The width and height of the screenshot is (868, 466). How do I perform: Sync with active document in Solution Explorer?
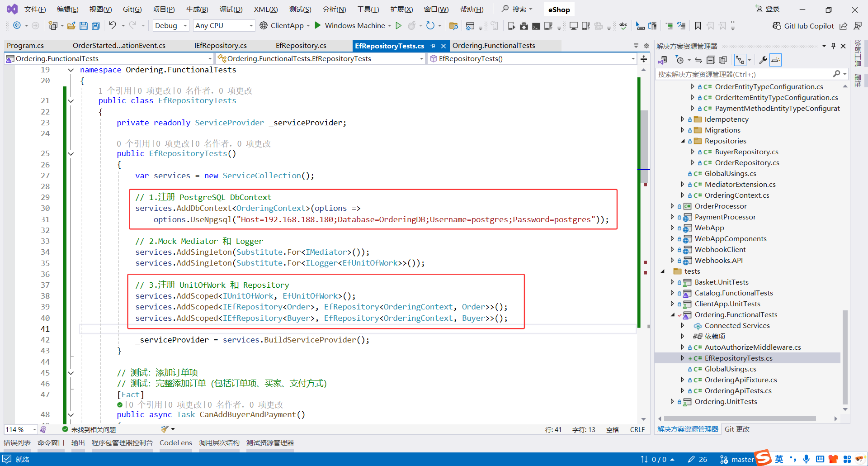[x=698, y=60]
